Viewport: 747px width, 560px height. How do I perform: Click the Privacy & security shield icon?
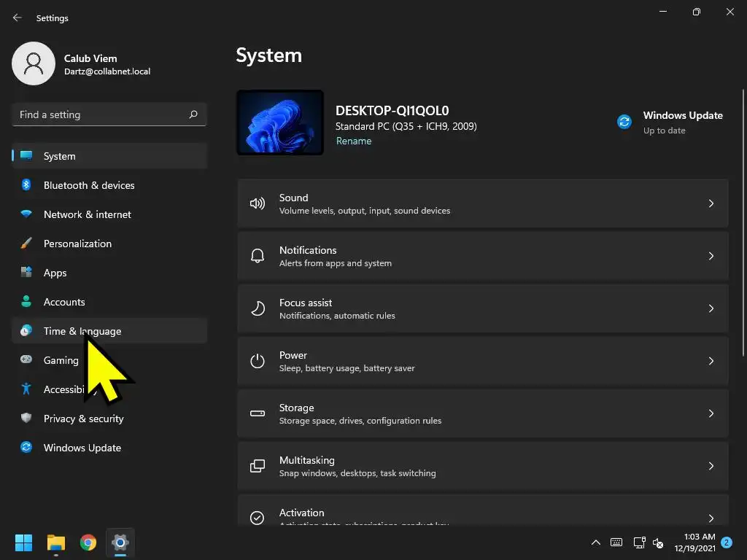(26, 418)
